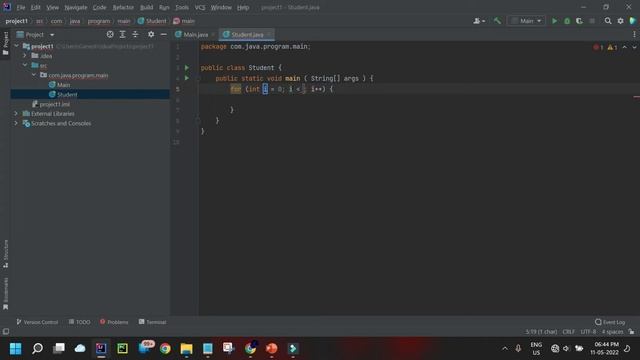Open the user account icon dropdown
The height and width of the screenshot is (360, 640).
479,21
